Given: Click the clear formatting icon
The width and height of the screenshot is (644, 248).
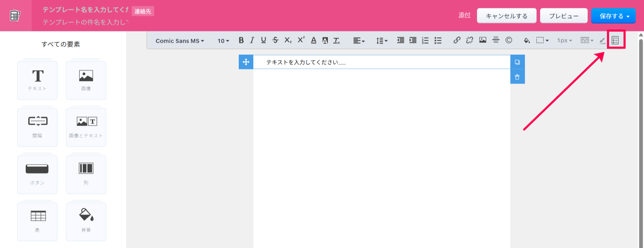Looking at the screenshot, I should [337, 41].
